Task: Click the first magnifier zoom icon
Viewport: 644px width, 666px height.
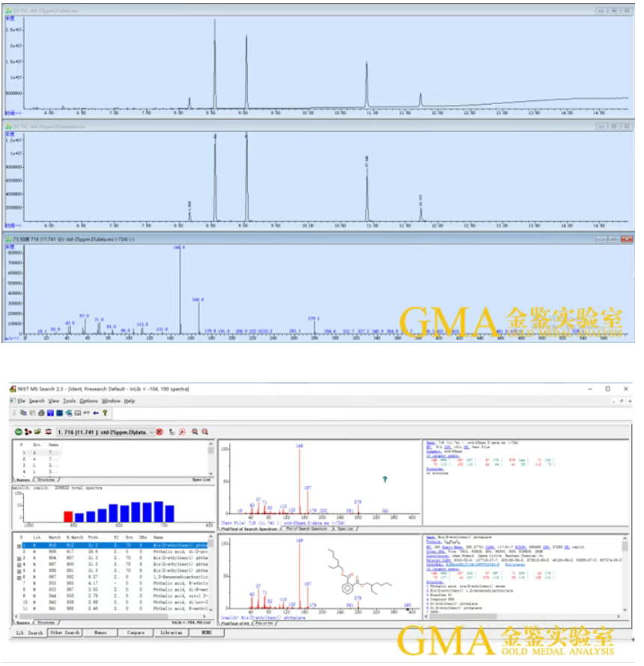Action: click(x=195, y=432)
